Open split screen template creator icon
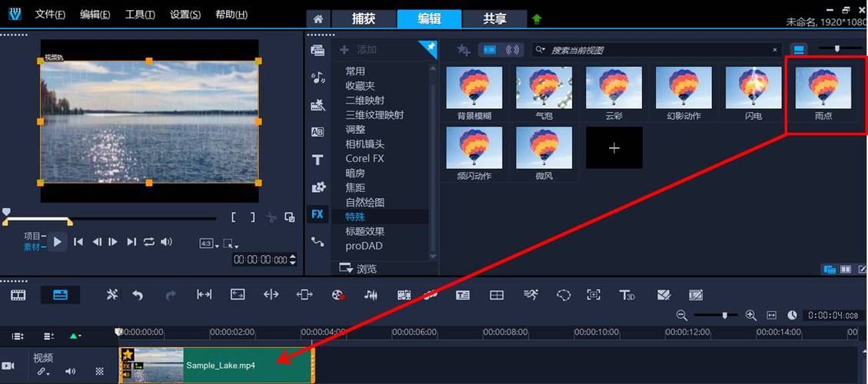The height and width of the screenshot is (384, 868). 497,295
